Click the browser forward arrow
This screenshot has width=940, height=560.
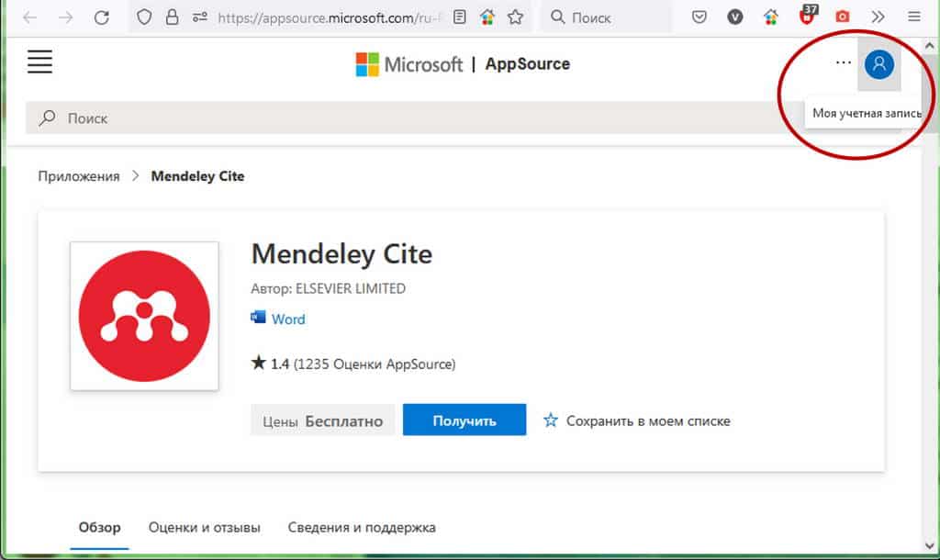click(x=65, y=17)
